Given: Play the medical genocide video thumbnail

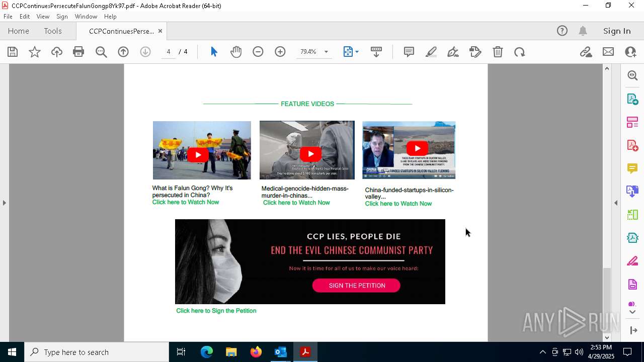Looking at the screenshot, I should coord(307,150).
